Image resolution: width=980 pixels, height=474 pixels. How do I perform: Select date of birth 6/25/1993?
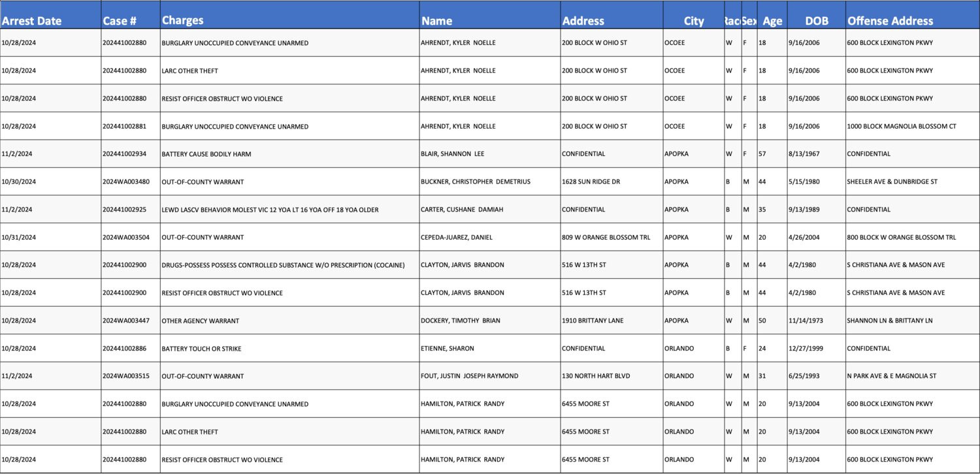click(817, 376)
